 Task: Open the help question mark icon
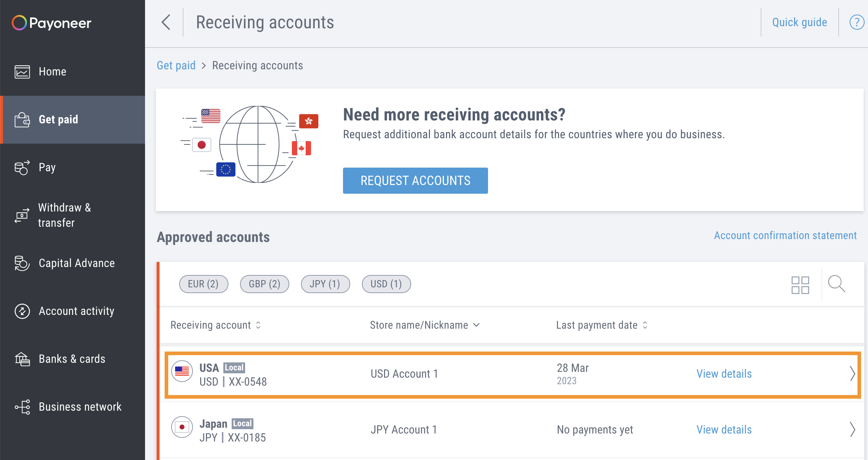[x=856, y=22]
